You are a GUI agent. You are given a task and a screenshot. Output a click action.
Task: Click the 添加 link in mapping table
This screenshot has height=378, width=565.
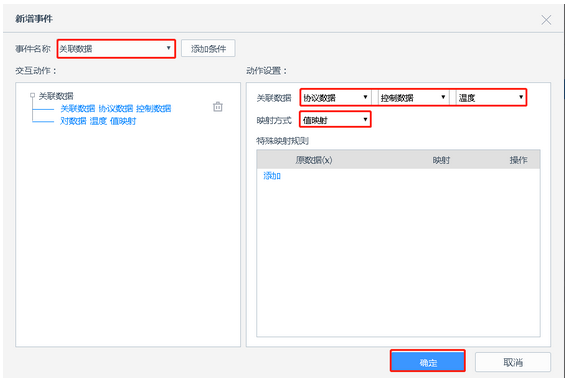(272, 176)
